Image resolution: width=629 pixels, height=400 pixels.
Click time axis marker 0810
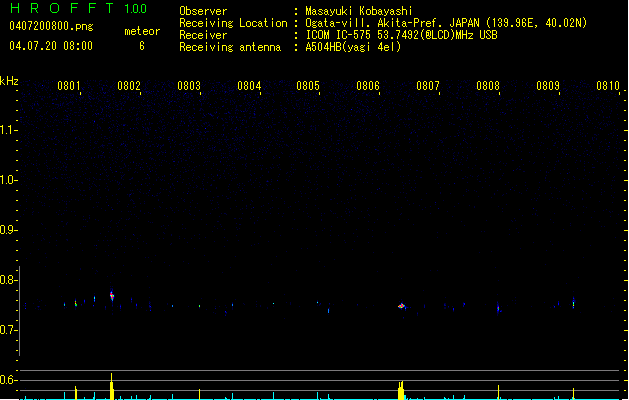click(x=608, y=86)
